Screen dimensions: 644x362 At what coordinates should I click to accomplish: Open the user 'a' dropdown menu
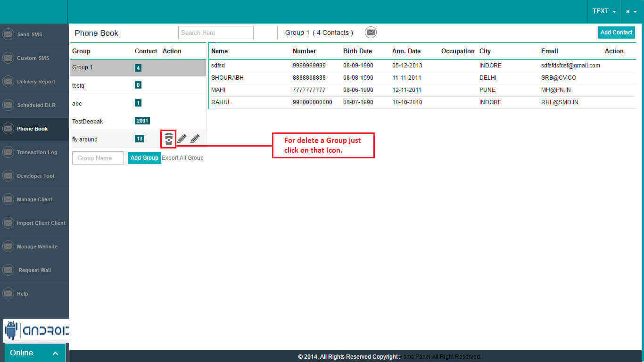point(631,11)
